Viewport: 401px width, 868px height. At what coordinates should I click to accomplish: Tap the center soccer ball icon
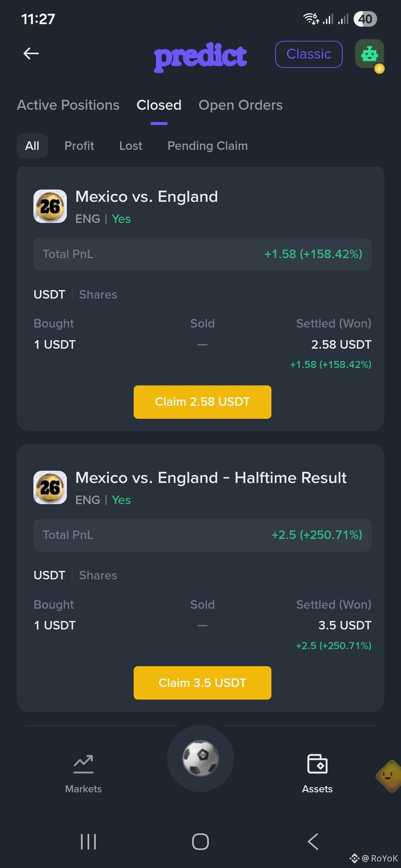(x=200, y=758)
